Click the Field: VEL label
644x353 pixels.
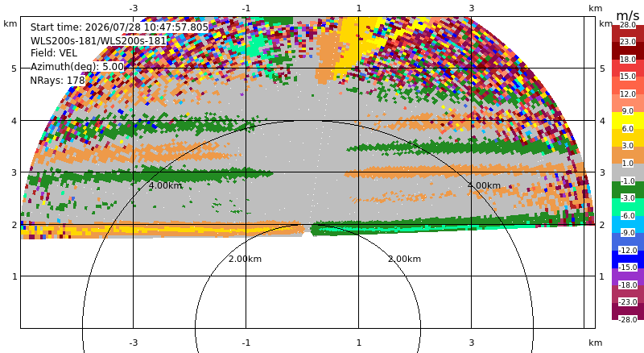[54, 53]
